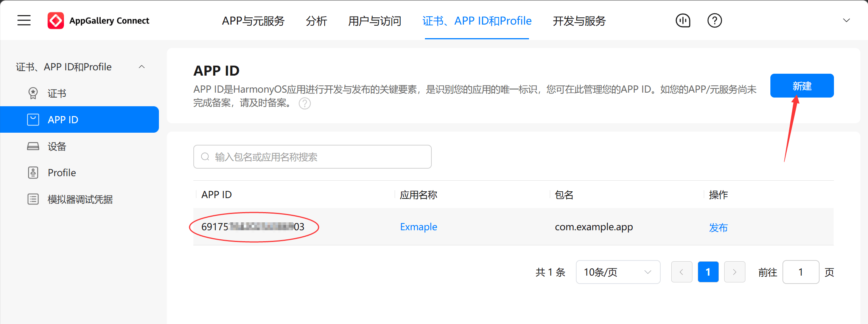Expand the account dropdown chevron at top right
The width and height of the screenshot is (868, 324).
coord(846,20)
